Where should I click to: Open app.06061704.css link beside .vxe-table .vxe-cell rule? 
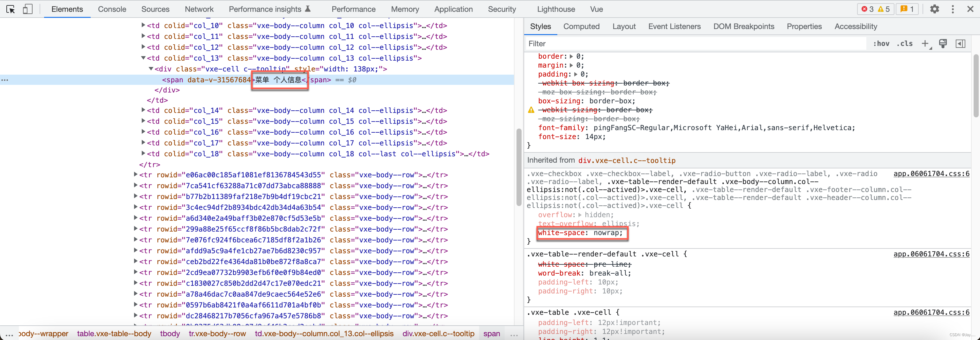[931, 312]
